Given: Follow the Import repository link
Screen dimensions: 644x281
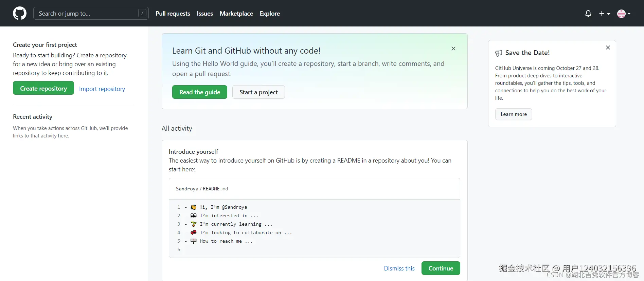Looking at the screenshot, I should point(102,89).
